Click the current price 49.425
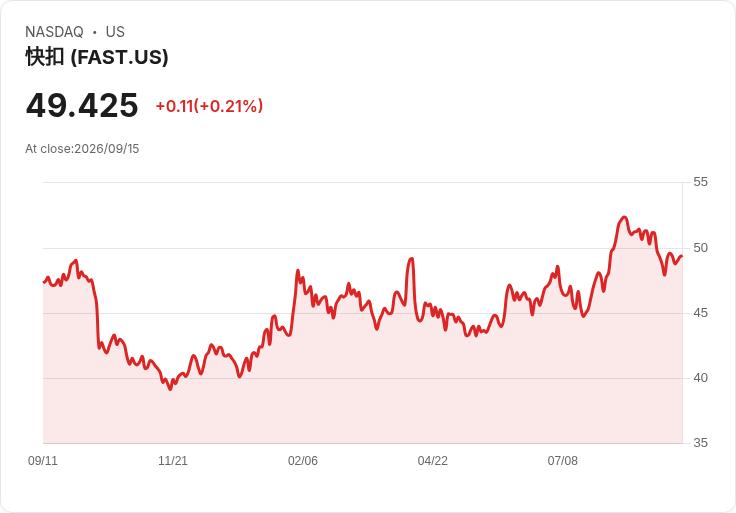 point(82,105)
